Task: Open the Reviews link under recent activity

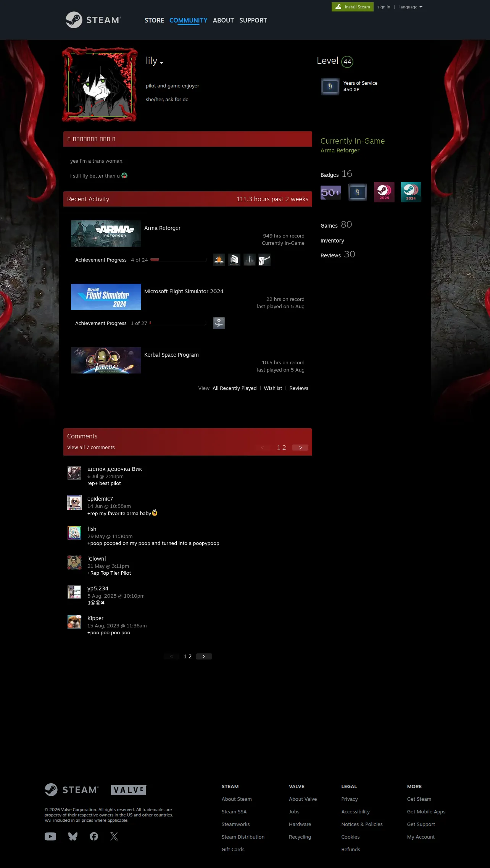Action: click(299, 388)
